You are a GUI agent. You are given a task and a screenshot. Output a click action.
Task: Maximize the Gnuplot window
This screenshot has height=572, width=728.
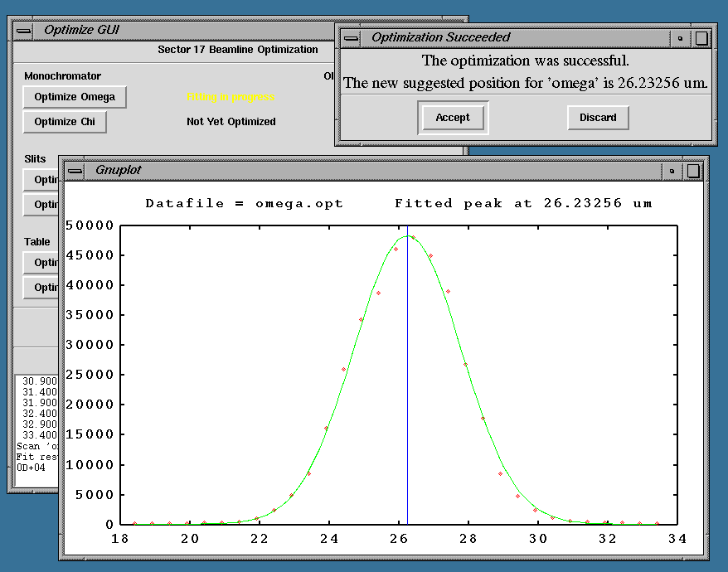tap(693, 170)
